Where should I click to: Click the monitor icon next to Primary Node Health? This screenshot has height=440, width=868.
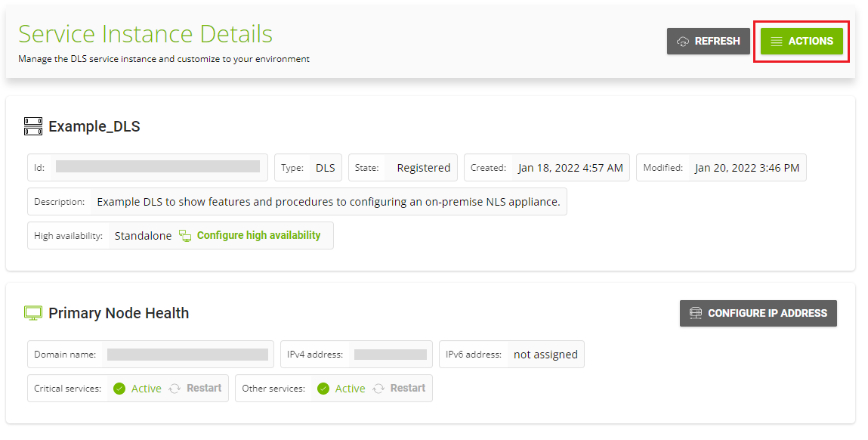coord(33,312)
